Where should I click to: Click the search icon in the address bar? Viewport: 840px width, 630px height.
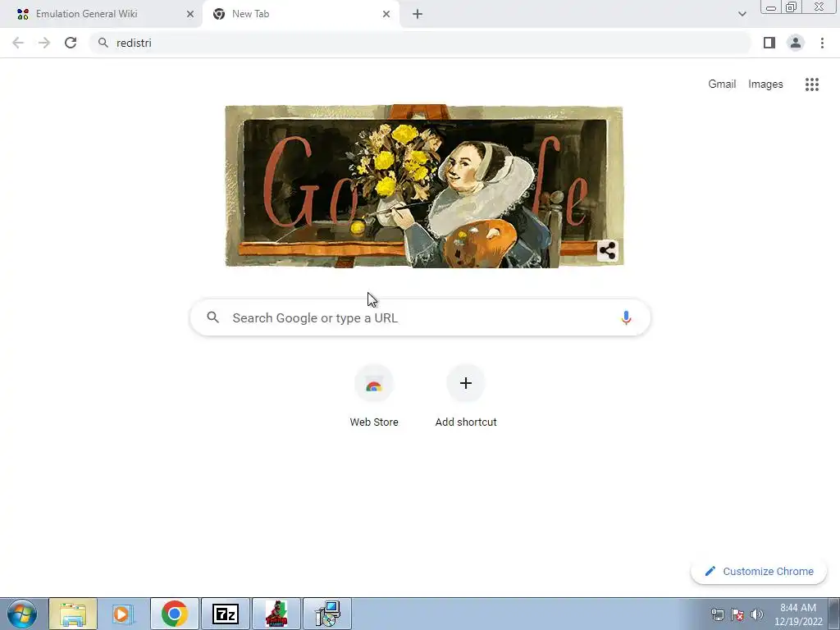pyautogui.click(x=103, y=43)
